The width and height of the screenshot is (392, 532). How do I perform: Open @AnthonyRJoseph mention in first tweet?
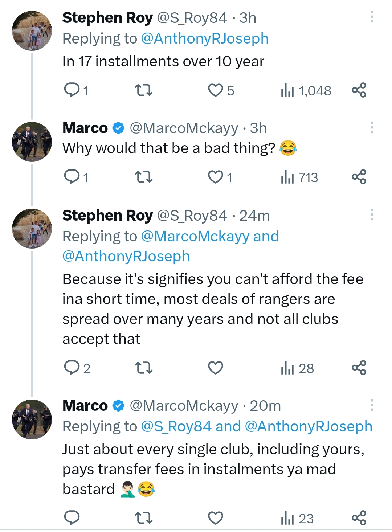point(204,38)
